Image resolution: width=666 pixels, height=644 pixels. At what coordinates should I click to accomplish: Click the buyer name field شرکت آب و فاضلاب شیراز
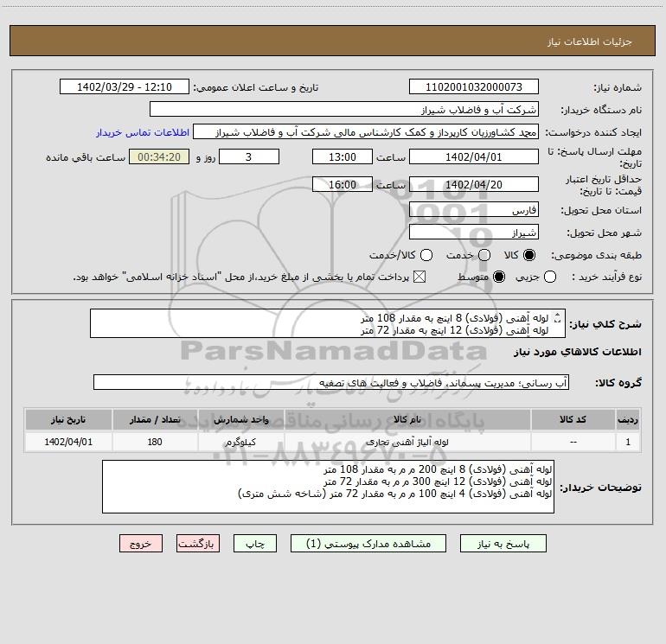click(344, 110)
